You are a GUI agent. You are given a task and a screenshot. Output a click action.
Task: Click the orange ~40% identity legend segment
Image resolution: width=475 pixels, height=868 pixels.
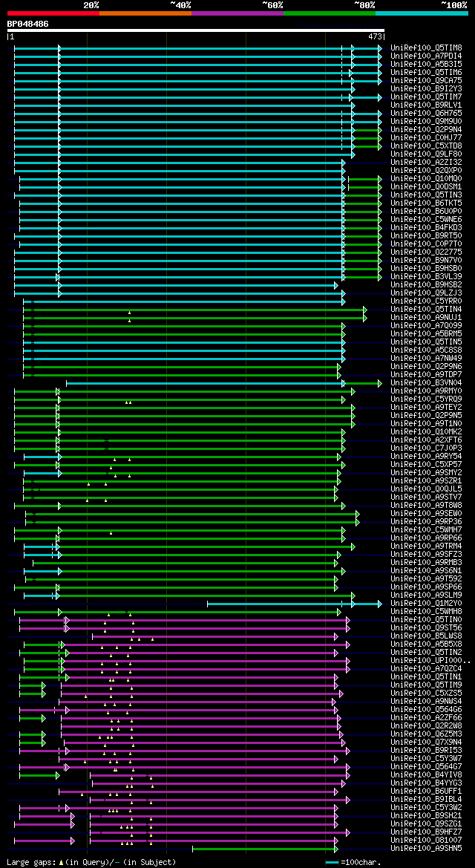click(x=145, y=13)
